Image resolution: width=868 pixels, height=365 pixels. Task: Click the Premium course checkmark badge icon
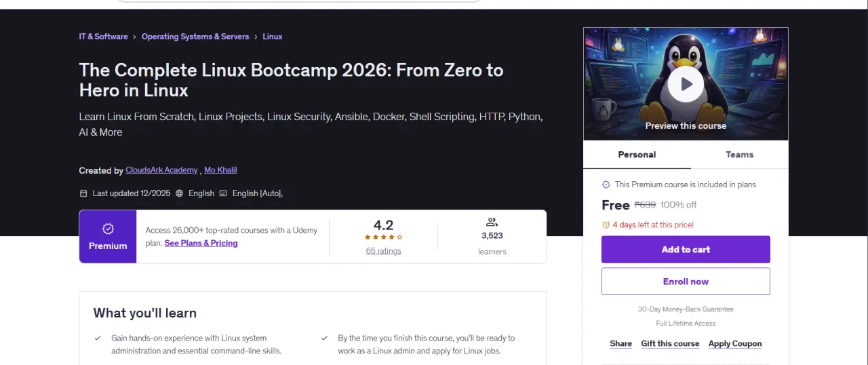606,185
